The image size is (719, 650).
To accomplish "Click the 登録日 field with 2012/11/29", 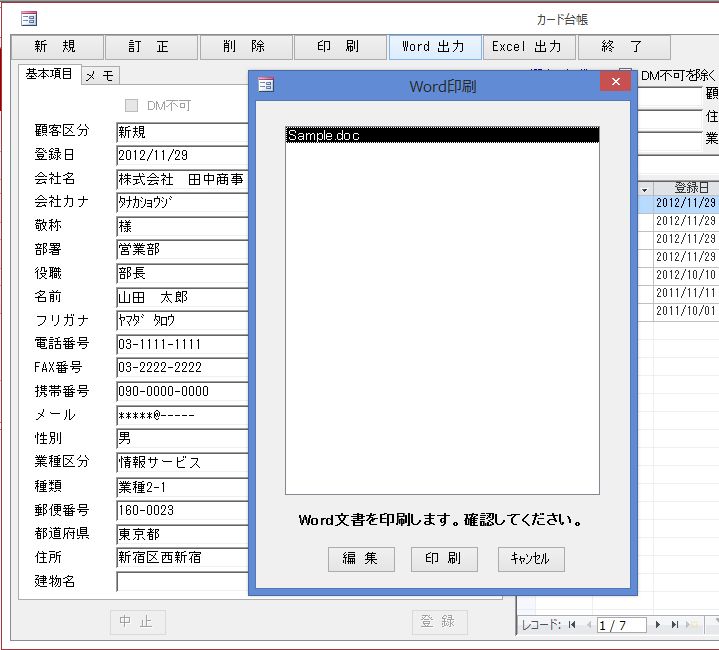I will pos(182,156).
